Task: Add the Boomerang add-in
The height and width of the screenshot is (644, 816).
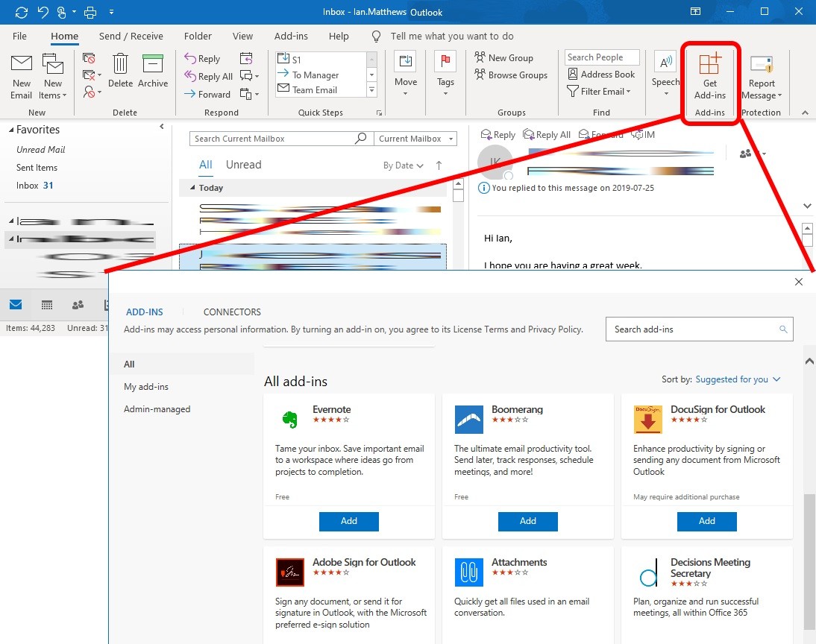Action: 527,521
